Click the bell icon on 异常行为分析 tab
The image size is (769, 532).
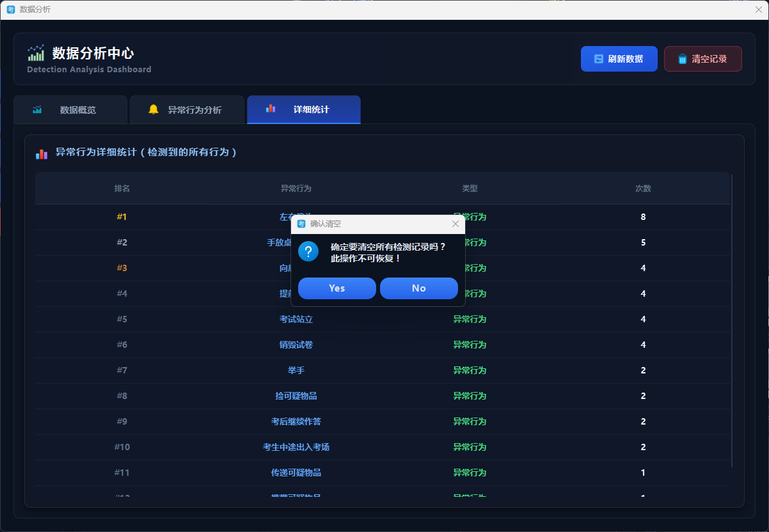coord(154,109)
